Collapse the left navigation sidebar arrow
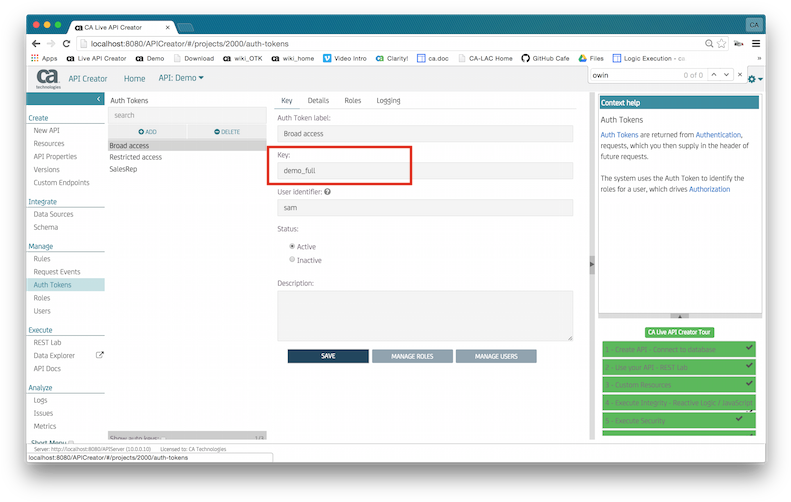 (98, 100)
